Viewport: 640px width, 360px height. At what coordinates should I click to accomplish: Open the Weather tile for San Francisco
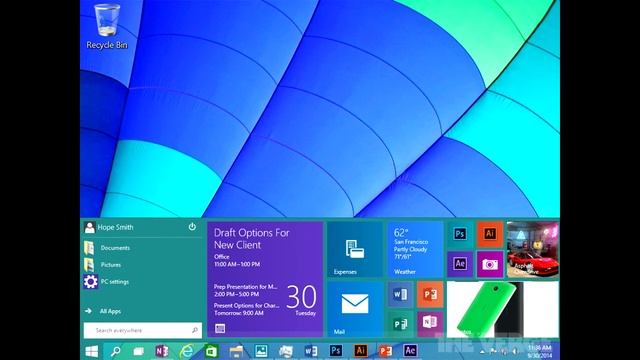(415, 250)
